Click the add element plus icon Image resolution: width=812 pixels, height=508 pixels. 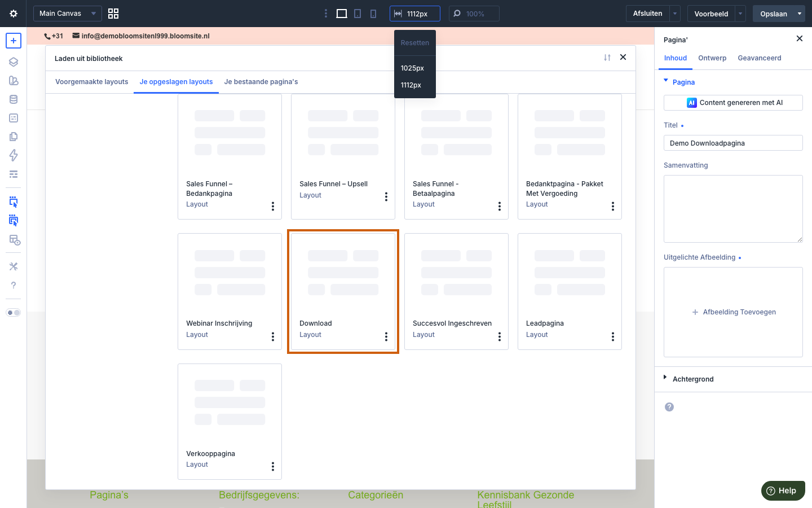[14, 41]
